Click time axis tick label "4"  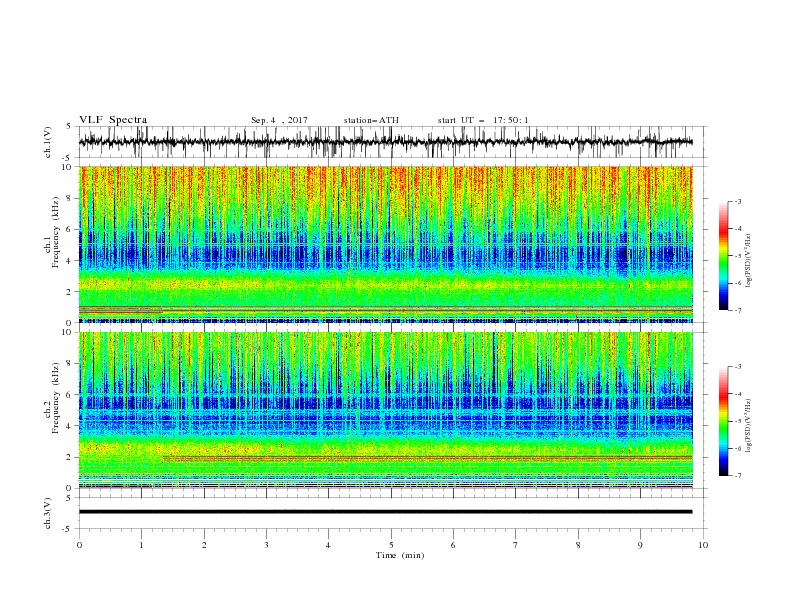328,545
